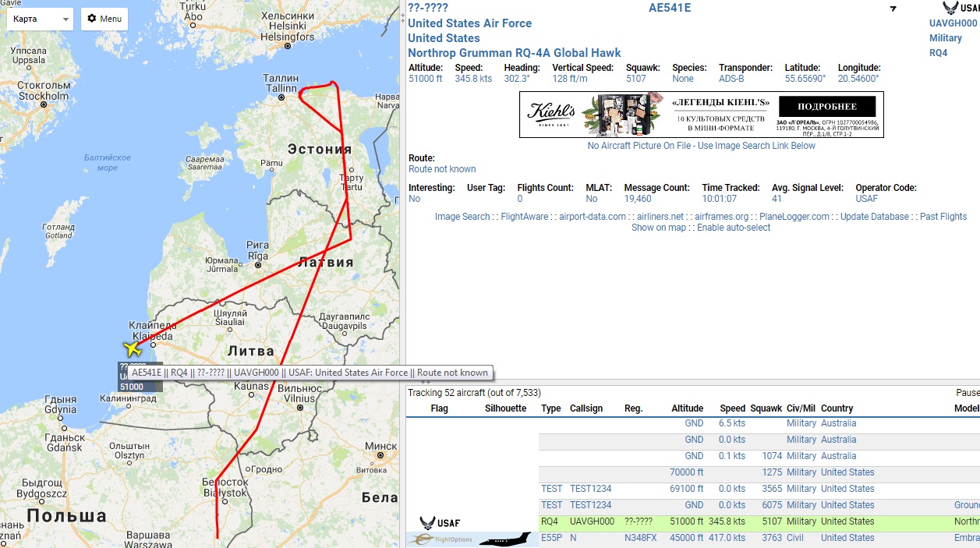980x548 pixels.
Task: Click the USAF logo in the detail header
Action: pos(960,8)
